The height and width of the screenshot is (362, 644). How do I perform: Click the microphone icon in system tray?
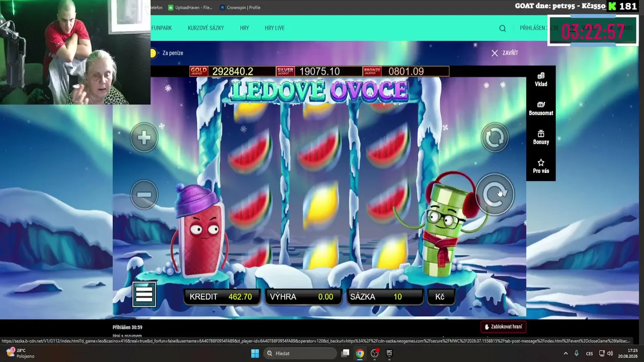(x=577, y=353)
